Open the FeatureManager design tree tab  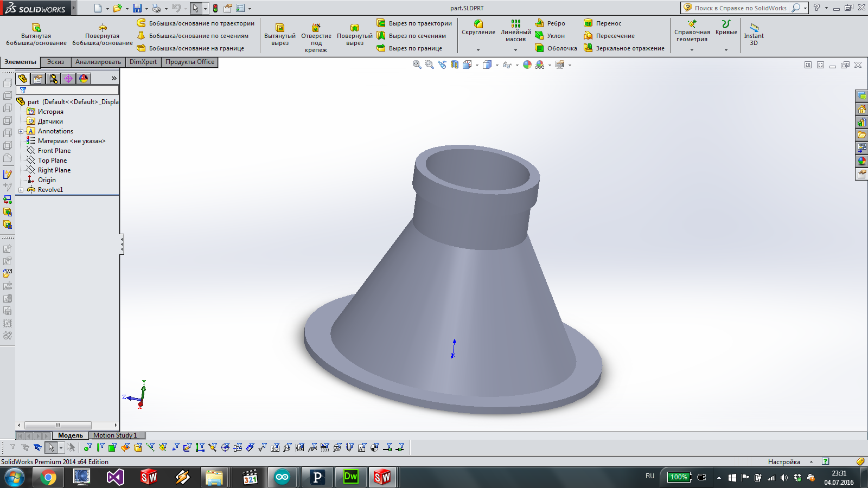coord(23,79)
